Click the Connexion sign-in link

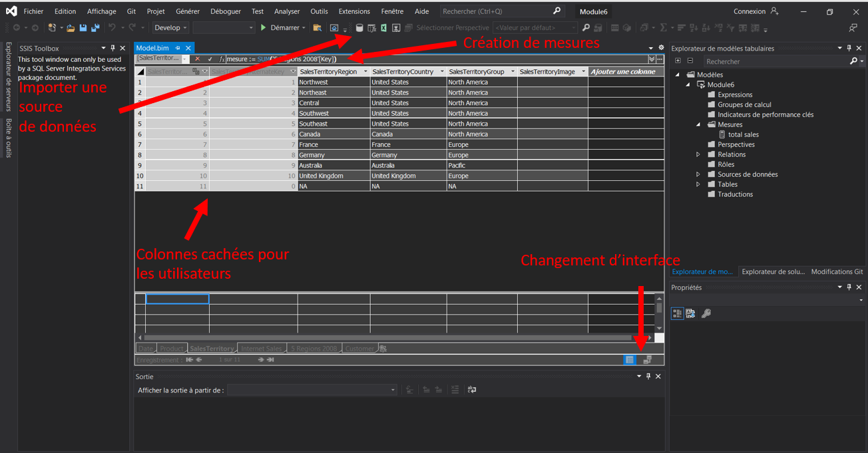750,11
